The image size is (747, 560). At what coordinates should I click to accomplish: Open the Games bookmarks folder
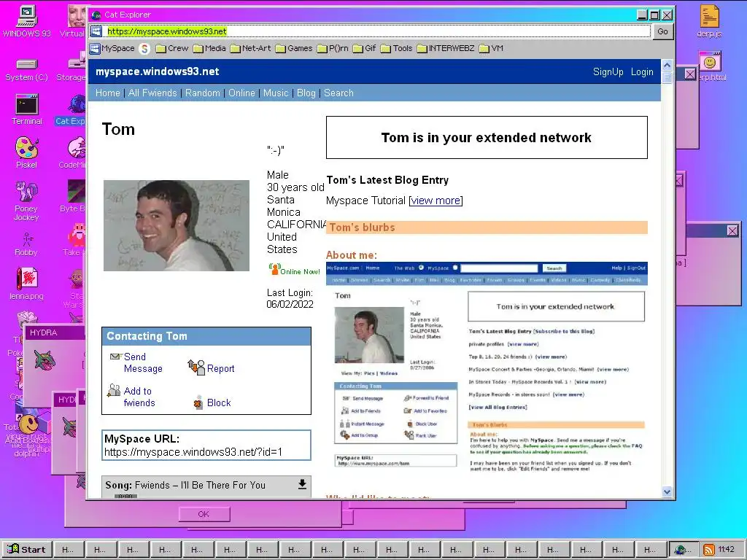[x=295, y=48]
